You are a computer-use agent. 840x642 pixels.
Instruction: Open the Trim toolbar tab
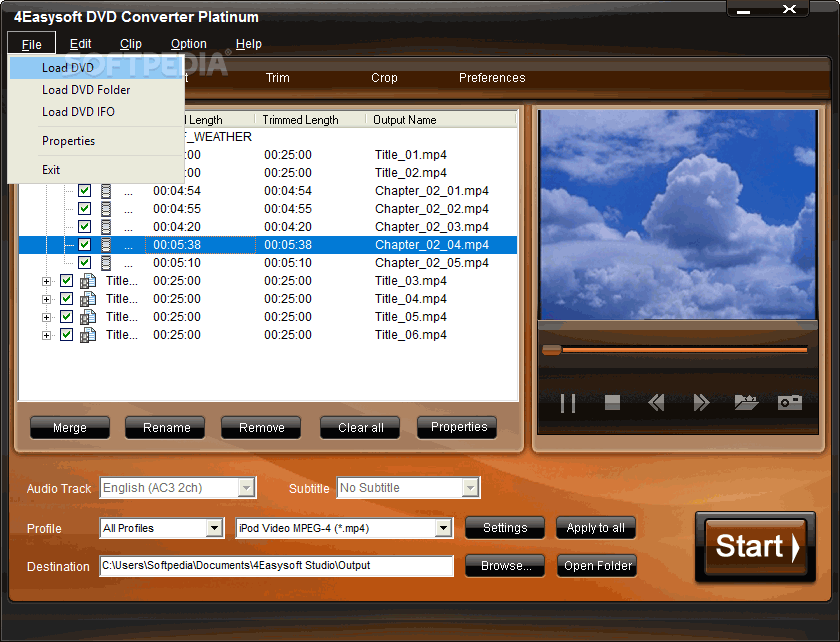(278, 78)
